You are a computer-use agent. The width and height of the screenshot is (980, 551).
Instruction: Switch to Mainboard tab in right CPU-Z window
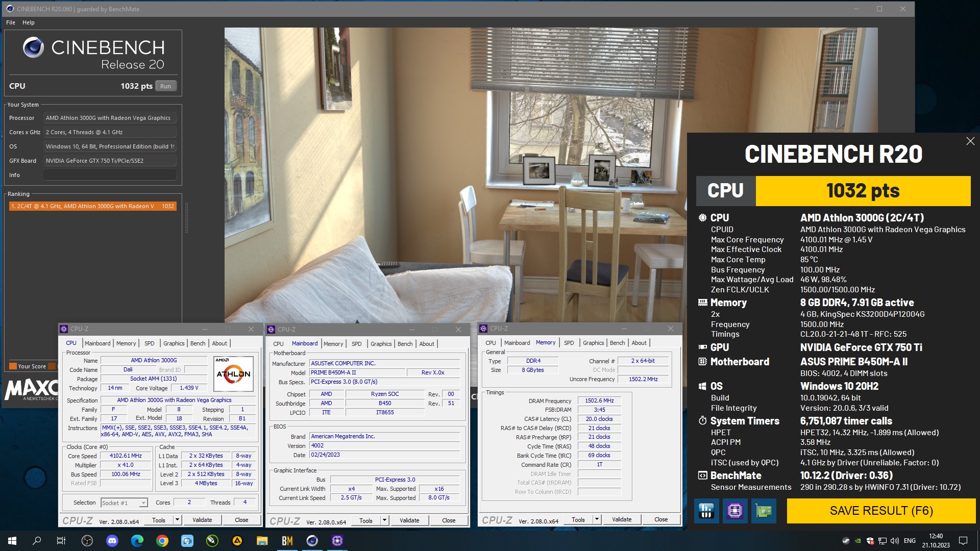tap(517, 343)
